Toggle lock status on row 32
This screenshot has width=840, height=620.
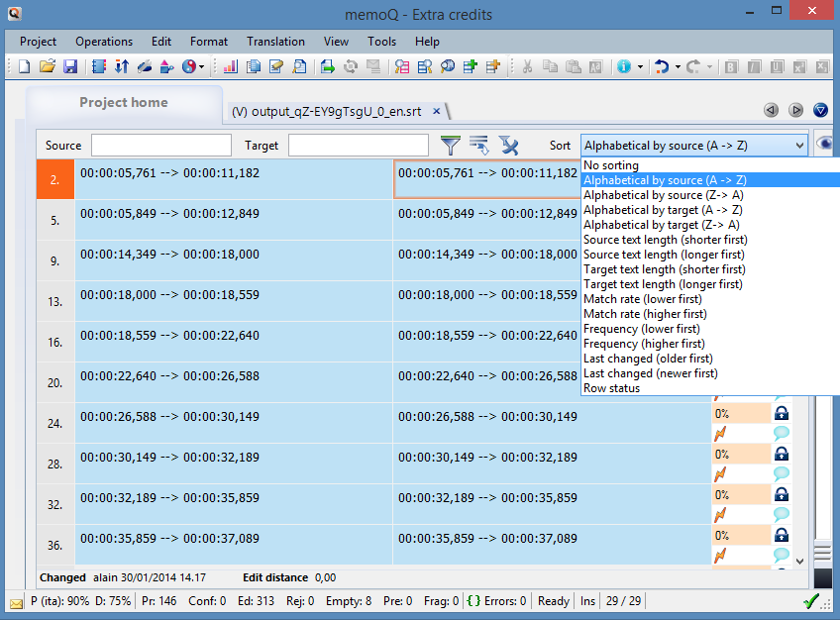tap(782, 494)
